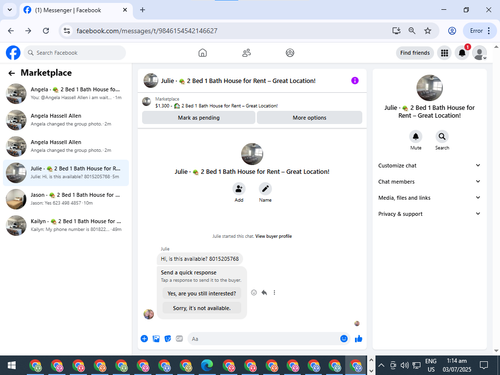Viewport: 500px width, 375px height.
Task: Attach a photo using image icon
Action: 156,339
